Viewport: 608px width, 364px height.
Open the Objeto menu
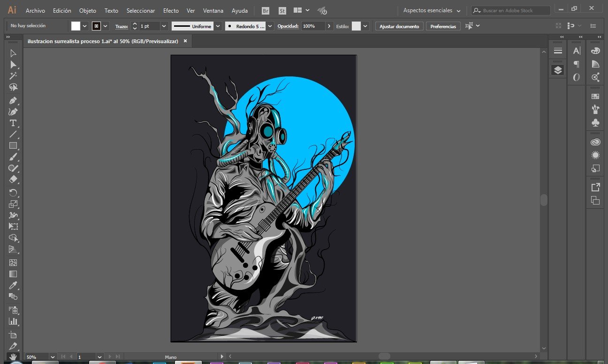pos(88,10)
